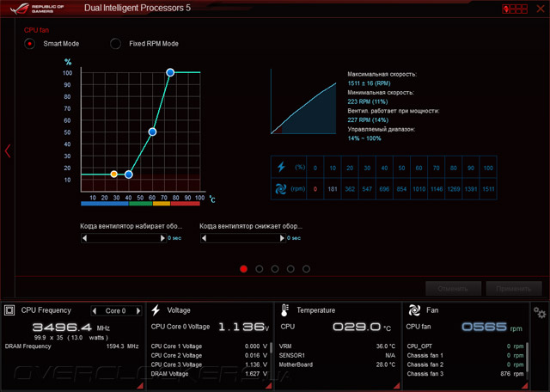The width and height of the screenshot is (550, 392).
Task: Click the Применить button
Action: pyautogui.click(x=514, y=289)
